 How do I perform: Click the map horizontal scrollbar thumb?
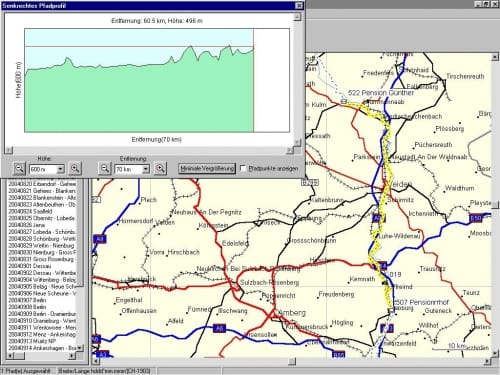pos(292,361)
